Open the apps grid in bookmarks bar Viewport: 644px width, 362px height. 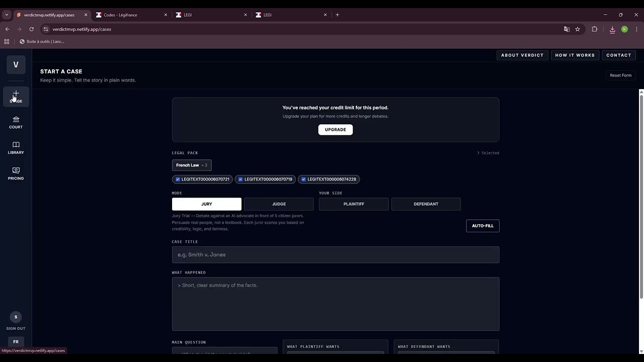coord(7,42)
